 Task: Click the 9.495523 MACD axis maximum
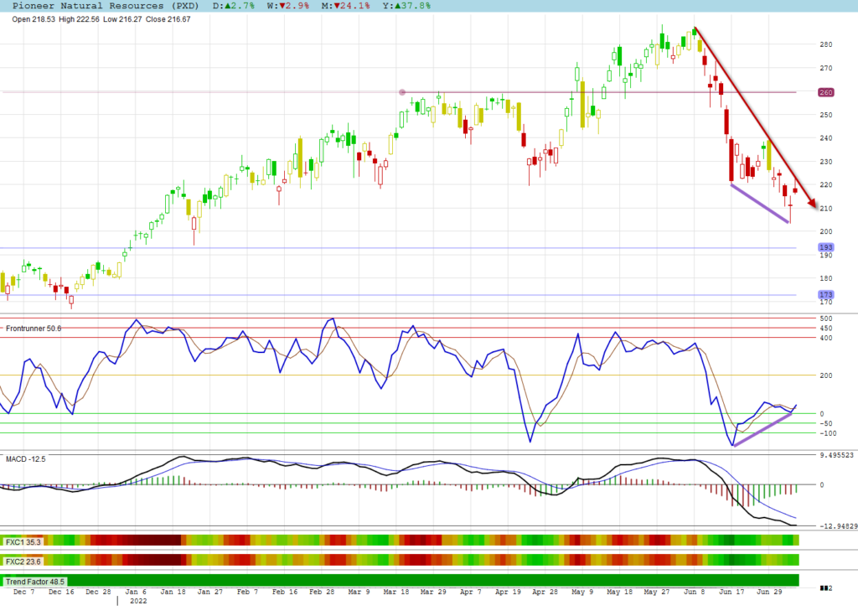point(837,455)
